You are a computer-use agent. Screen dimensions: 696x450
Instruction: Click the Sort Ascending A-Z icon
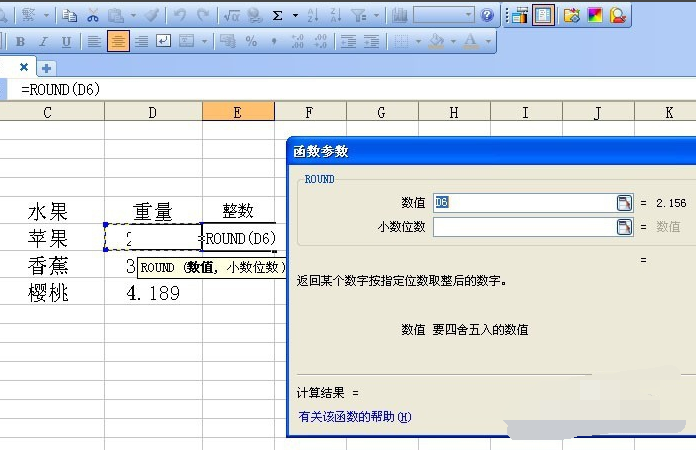pos(313,16)
